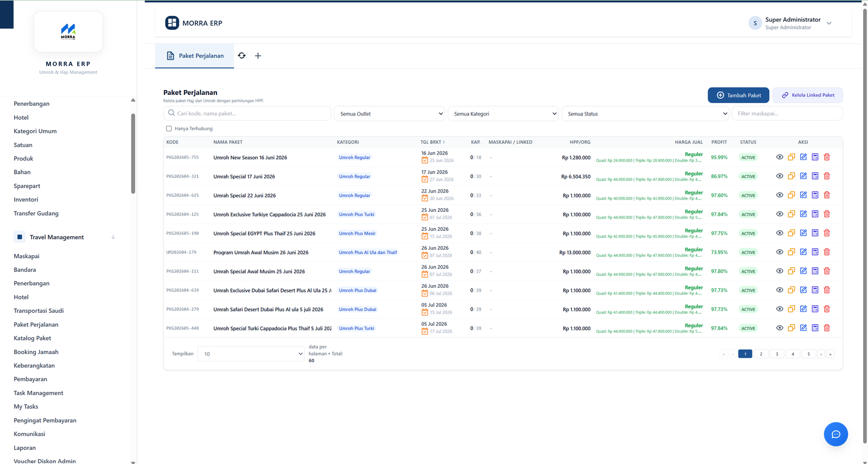Viewport: 868px width, 464px height.
Task: Go to pagination page 5
Action: point(808,354)
